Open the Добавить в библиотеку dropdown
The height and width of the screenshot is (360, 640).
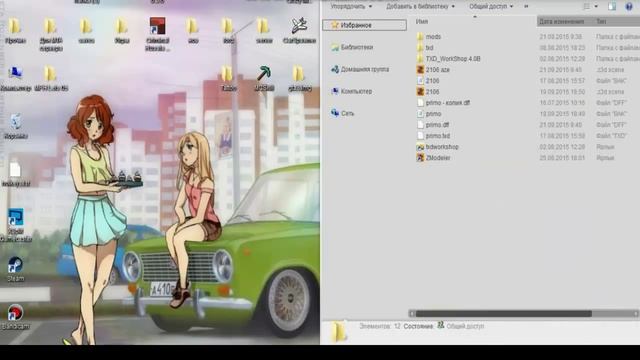pos(420,6)
